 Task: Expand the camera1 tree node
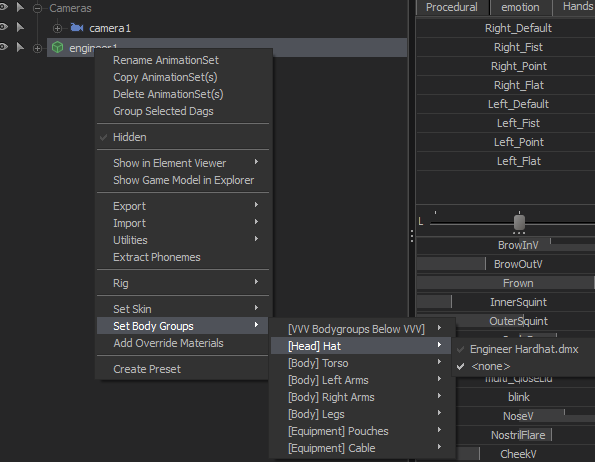coord(57,28)
